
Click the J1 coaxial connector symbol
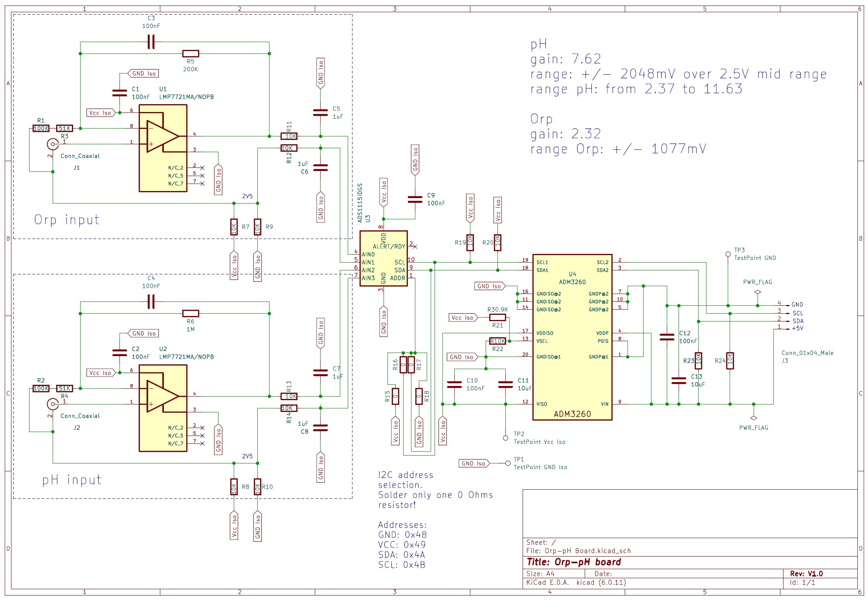pyautogui.click(x=52, y=144)
